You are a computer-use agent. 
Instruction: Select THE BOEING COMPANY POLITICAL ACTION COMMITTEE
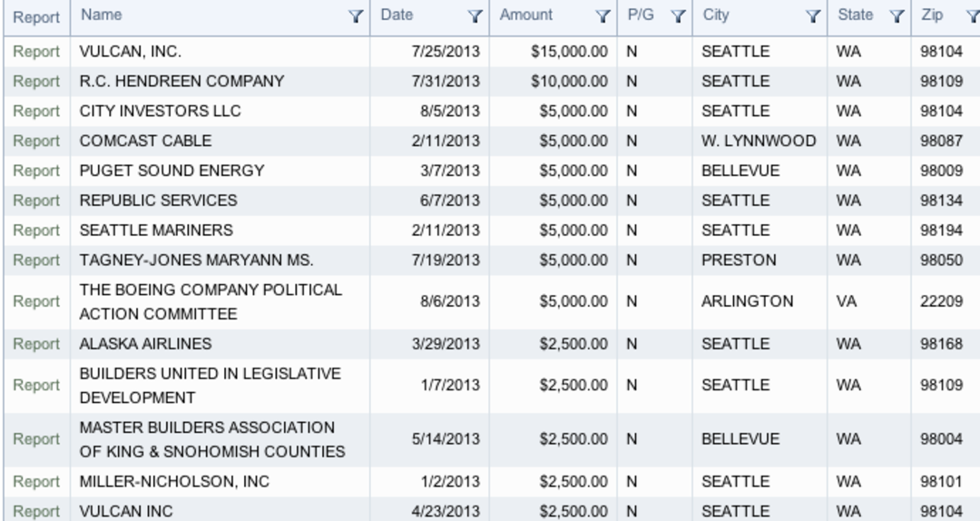tap(211, 301)
